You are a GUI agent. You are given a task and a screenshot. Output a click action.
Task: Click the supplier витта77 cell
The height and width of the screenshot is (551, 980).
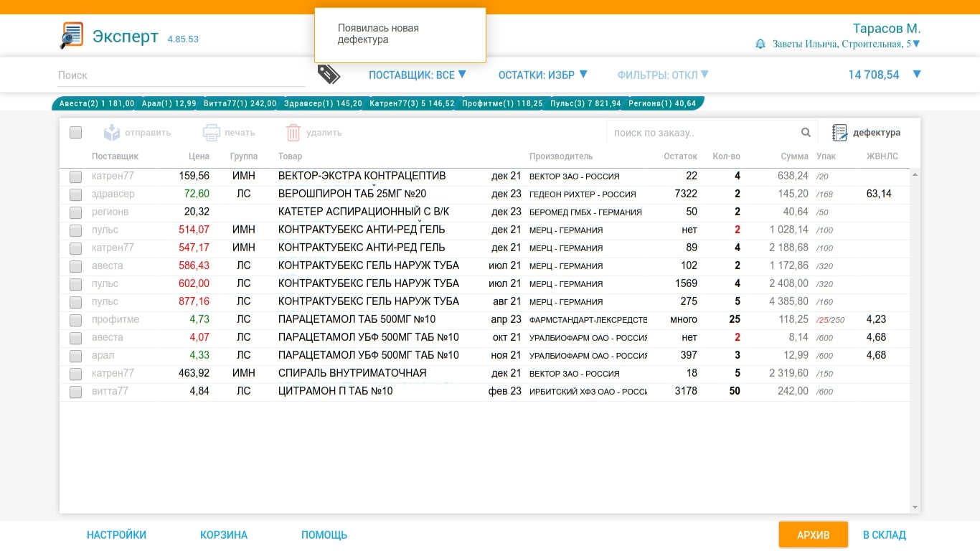pyautogui.click(x=110, y=391)
